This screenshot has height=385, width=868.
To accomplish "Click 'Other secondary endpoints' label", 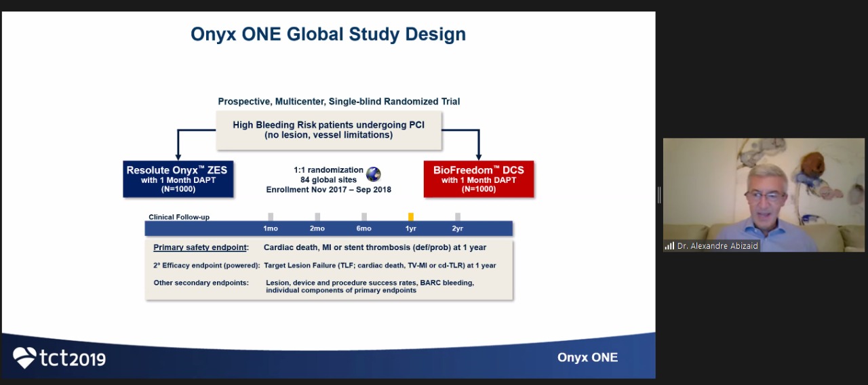I will pos(201,283).
